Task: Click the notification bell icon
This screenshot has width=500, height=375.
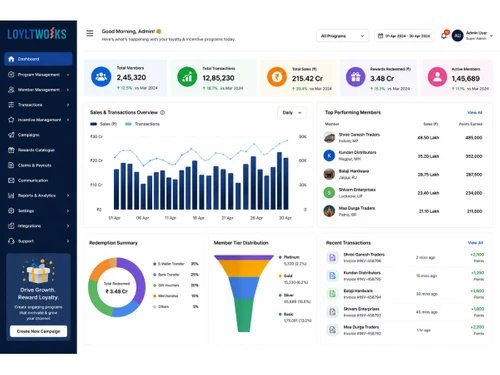Action: [444, 35]
